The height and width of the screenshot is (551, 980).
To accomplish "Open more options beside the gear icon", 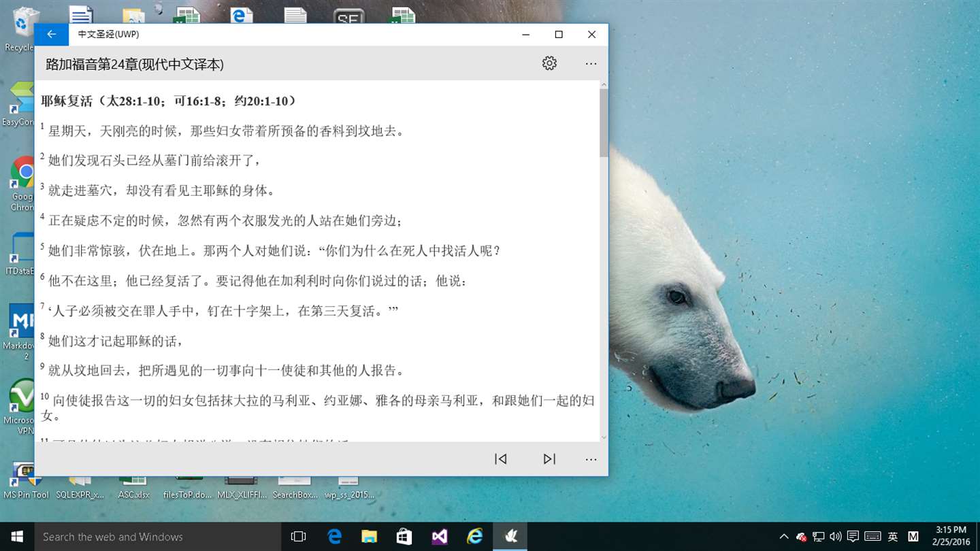I will tap(591, 64).
